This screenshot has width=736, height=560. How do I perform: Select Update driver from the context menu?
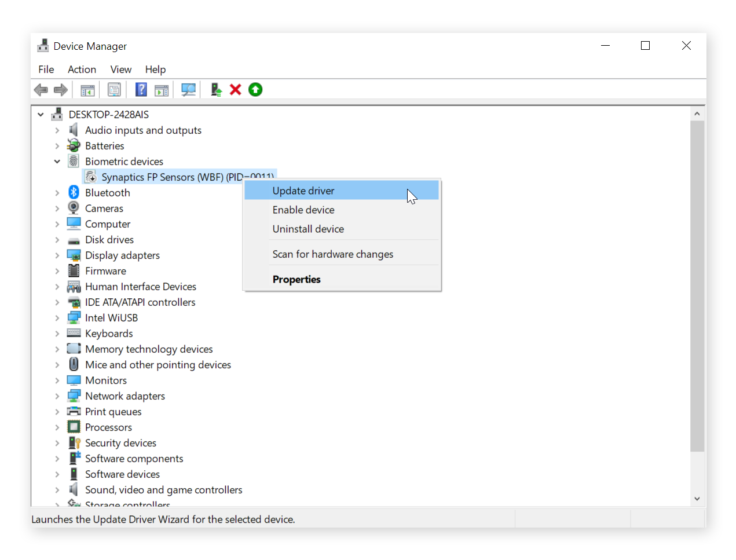[x=303, y=191]
